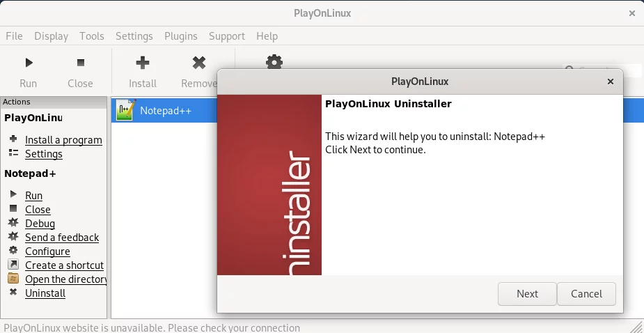This screenshot has width=644, height=333.
Task: Click Cancel in uninstaller wizard
Action: [586, 294]
